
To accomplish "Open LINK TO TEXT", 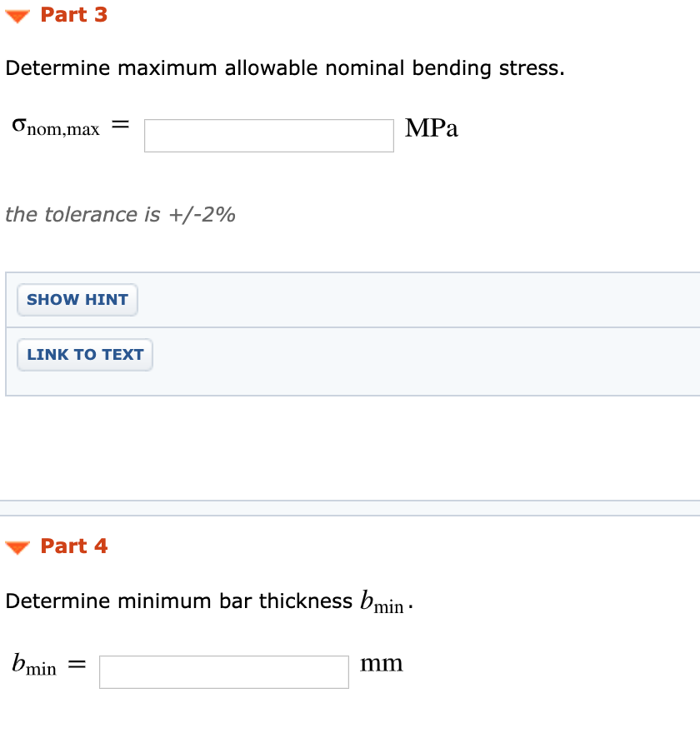I will 84,354.
